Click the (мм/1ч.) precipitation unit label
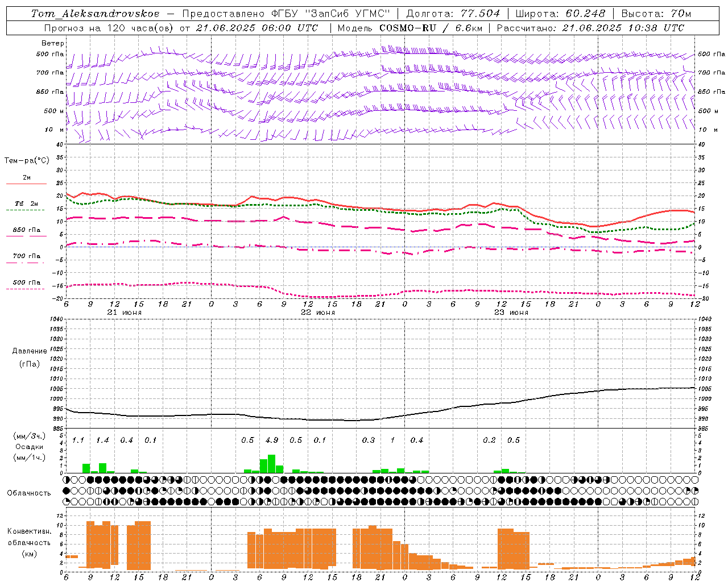 pyautogui.click(x=28, y=458)
